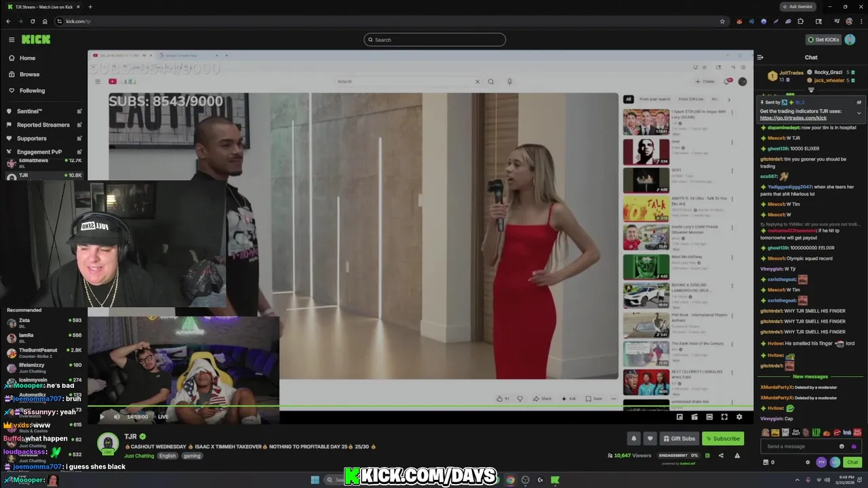Follow channel with the heart button
The image size is (868, 488).
(x=650, y=439)
